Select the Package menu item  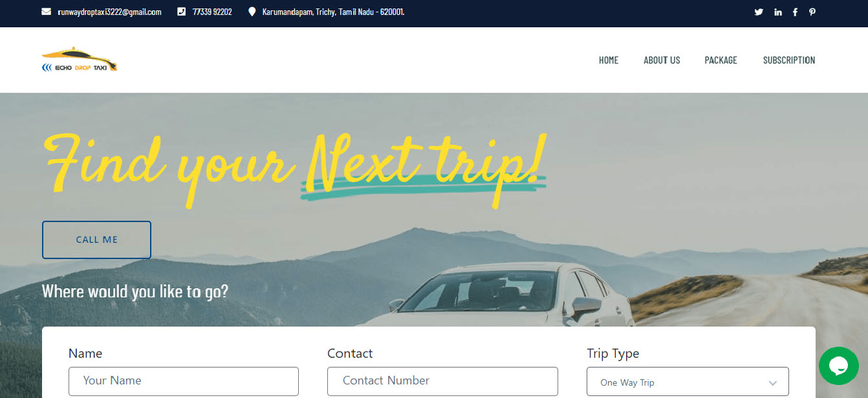click(721, 60)
